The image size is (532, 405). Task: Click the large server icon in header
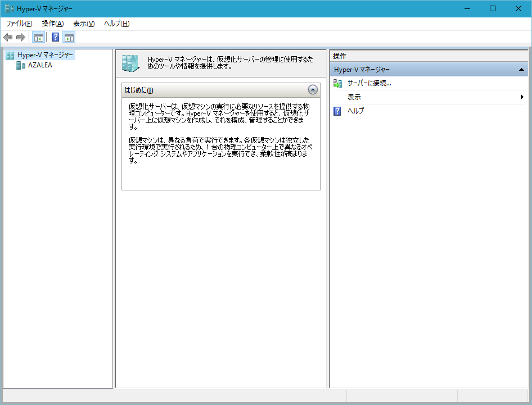pos(130,63)
